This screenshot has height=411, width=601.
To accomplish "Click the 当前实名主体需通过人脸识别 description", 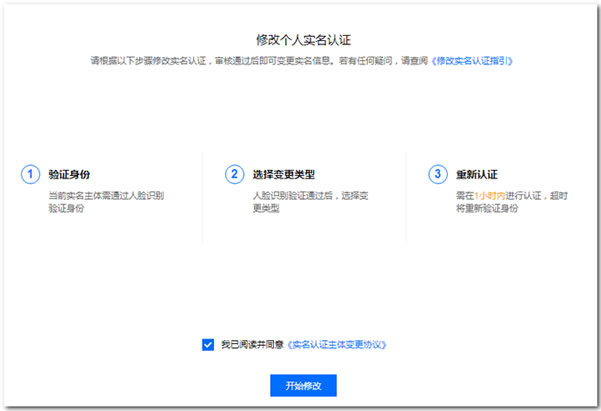I will click(106, 202).
